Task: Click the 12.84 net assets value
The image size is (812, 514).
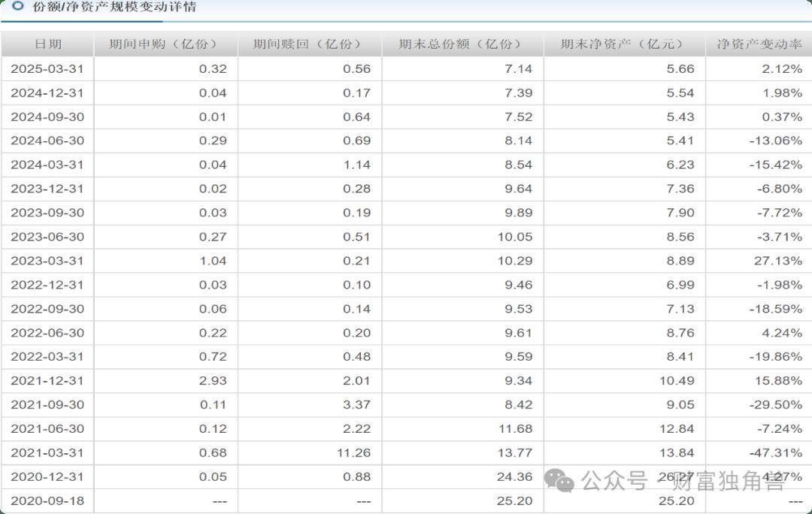Action: [x=677, y=428]
